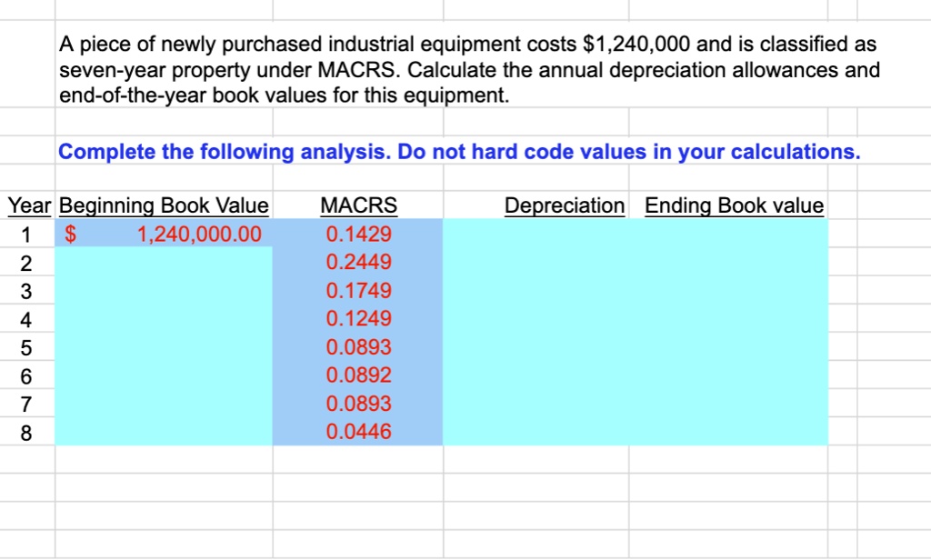Click the 0.0446 value for year 8
Viewport: 931px width, 560px height.
[x=357, y=431]
